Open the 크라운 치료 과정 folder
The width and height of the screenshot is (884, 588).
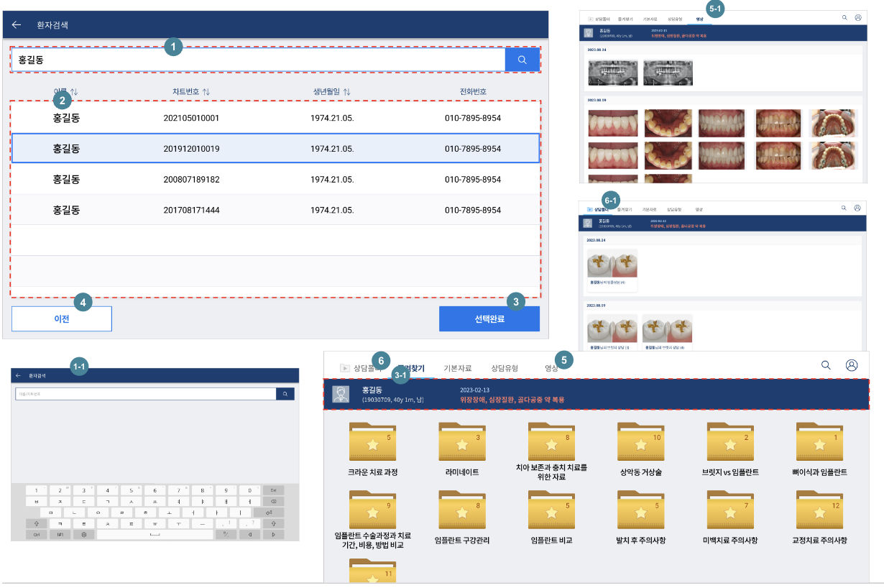(x=372, y=441)
